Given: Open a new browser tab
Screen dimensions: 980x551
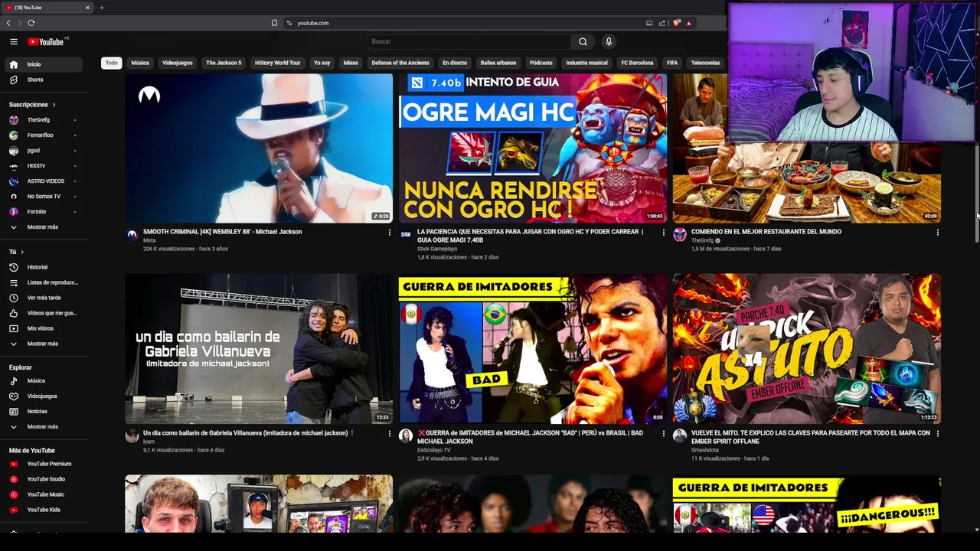Looking at the screenshot, I should 101,8.
